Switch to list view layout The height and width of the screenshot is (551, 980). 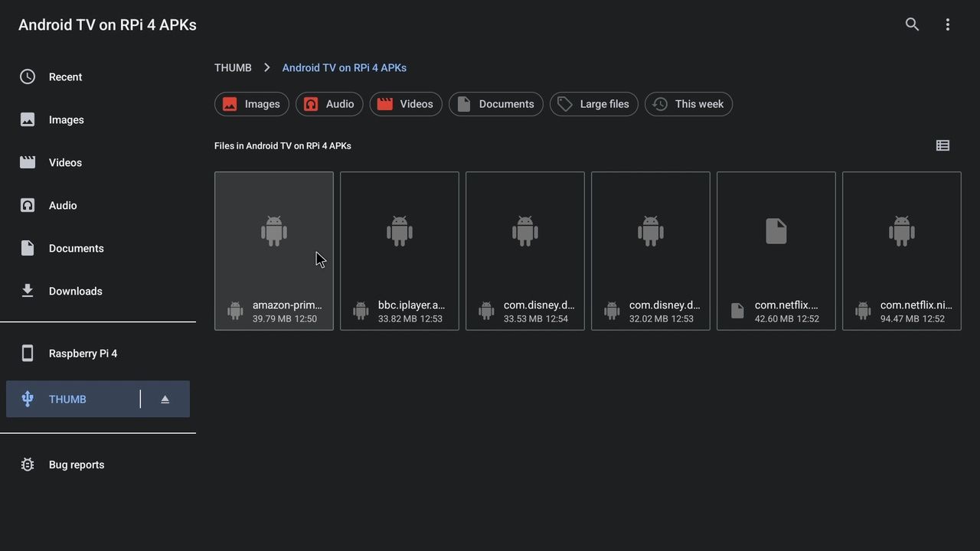(x=942, y=145)
